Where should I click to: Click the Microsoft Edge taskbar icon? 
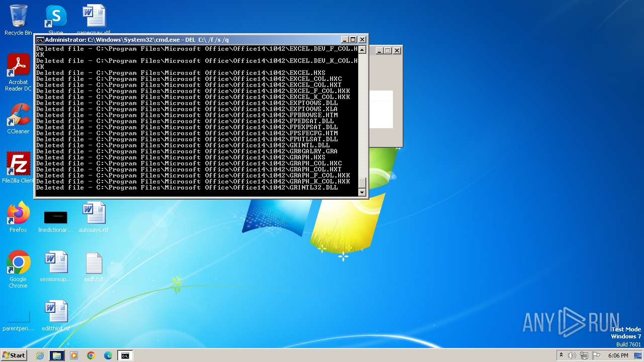(108, 355)
